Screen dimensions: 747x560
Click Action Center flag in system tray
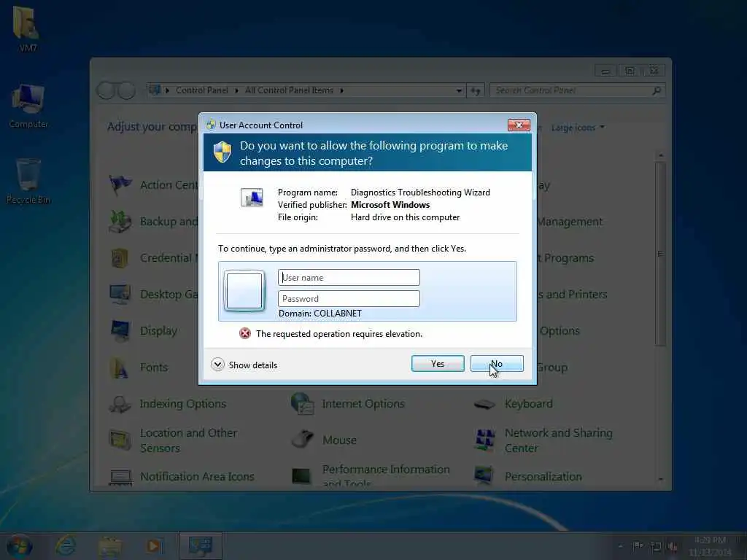click(638, 546)
